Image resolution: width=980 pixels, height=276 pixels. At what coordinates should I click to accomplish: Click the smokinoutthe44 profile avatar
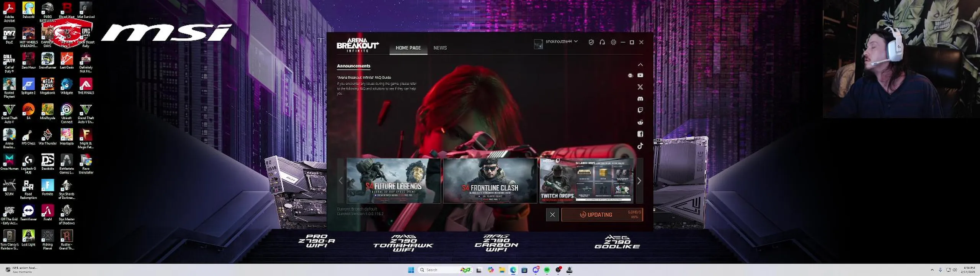pos(538,44)
